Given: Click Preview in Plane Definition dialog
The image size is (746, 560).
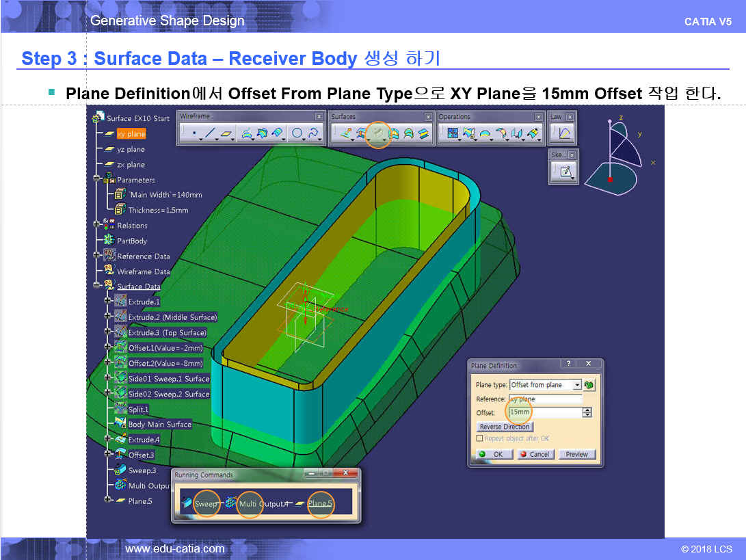Looking at the screenshot, I should tap(576, 454).
